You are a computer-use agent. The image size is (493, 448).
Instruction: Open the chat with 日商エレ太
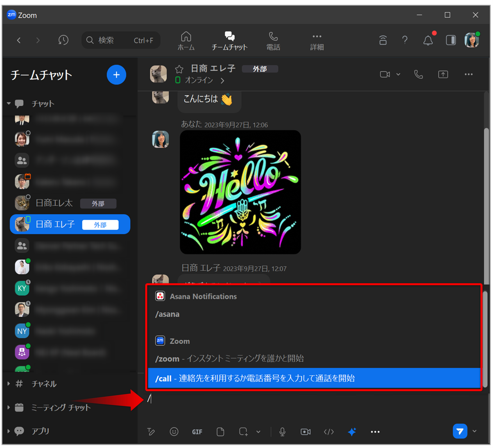(x=70, y=203)
